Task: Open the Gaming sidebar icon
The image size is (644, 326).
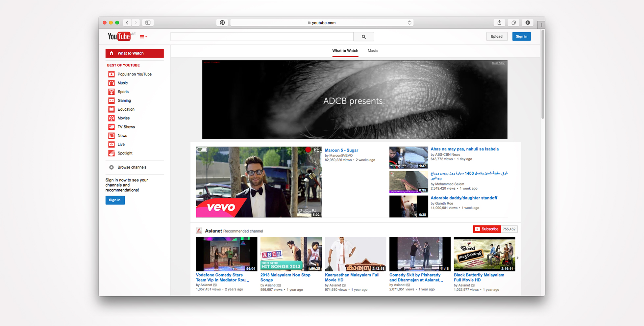Action: [x=111, y=101]
